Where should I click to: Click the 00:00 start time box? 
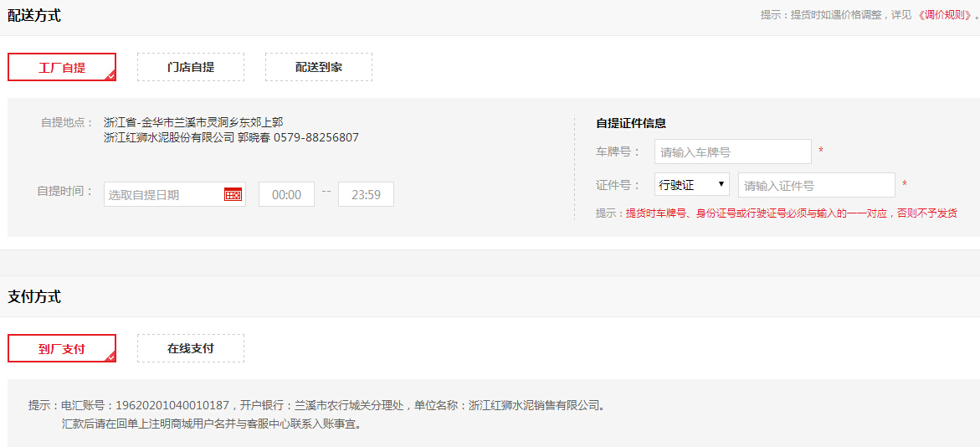click(286, 194)
